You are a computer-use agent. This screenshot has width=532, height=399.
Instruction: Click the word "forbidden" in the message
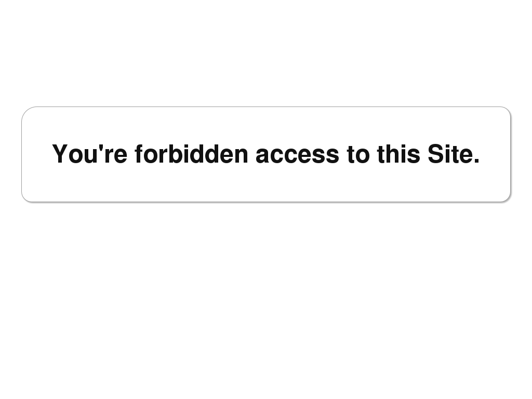191,154
